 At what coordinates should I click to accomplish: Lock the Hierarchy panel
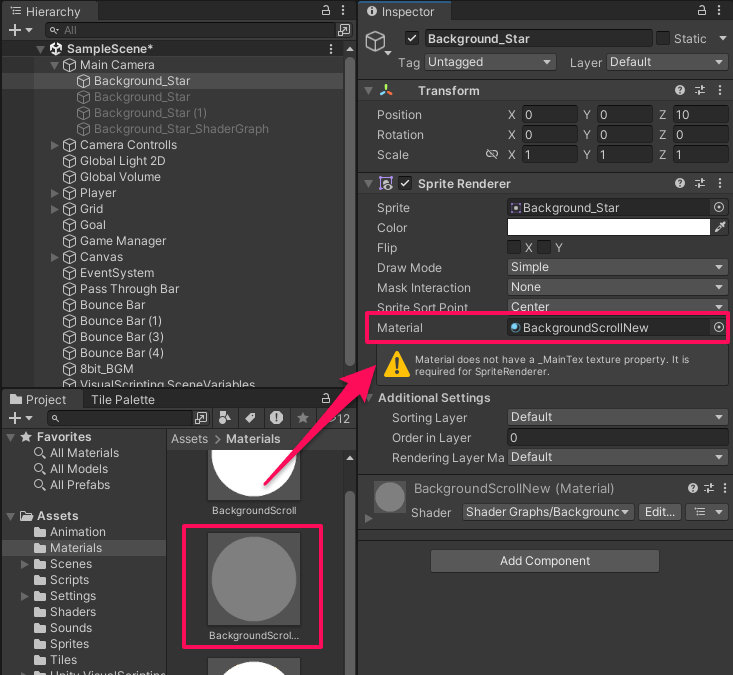click(326, 10)
